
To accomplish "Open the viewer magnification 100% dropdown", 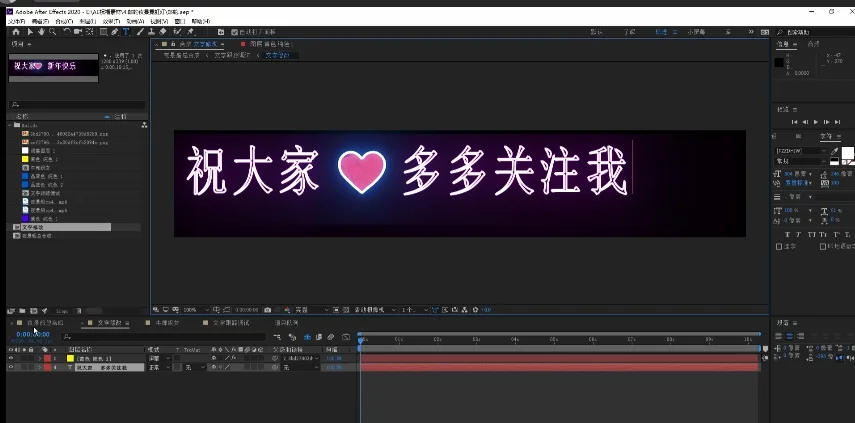I will (x=192, y=310).
